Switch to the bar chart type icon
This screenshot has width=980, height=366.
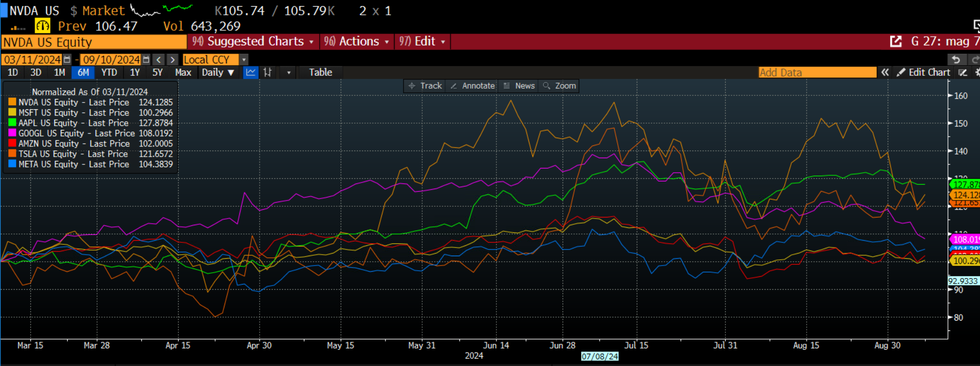[x=267, y=73]
